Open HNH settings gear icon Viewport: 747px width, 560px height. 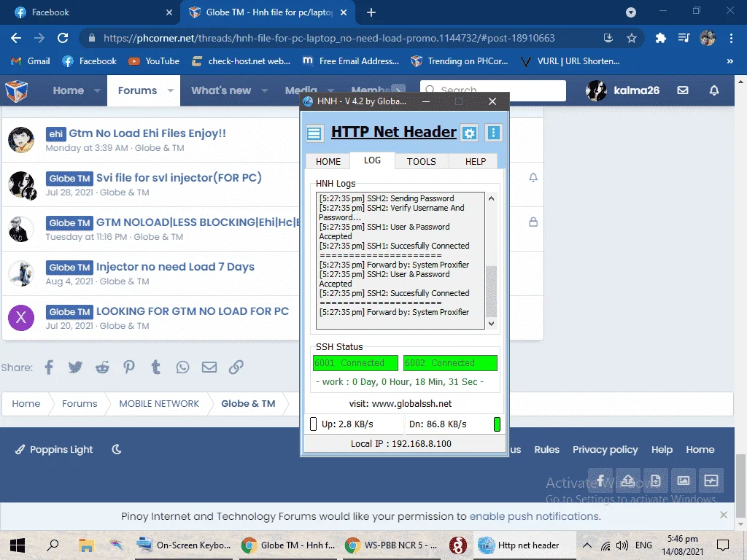pos(469,133)
